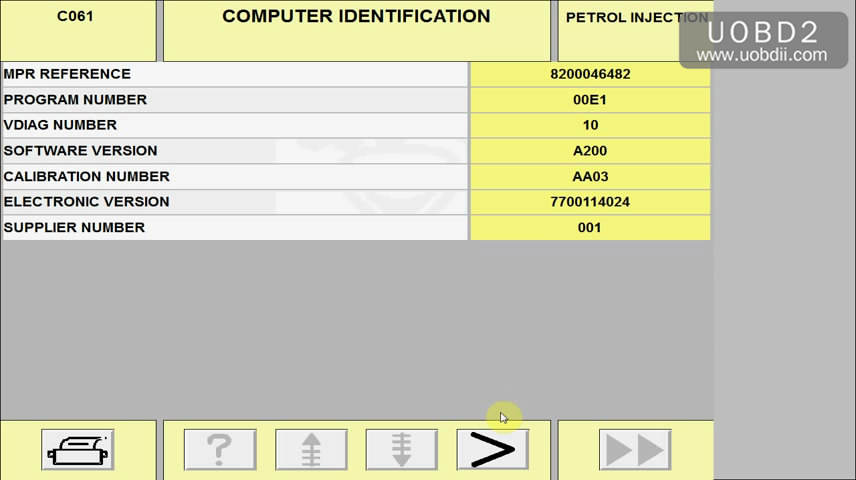Open help with the question mark button
The width and height of the screenshot is (856, 480).
pyautogui.click(x=220, y=449)
